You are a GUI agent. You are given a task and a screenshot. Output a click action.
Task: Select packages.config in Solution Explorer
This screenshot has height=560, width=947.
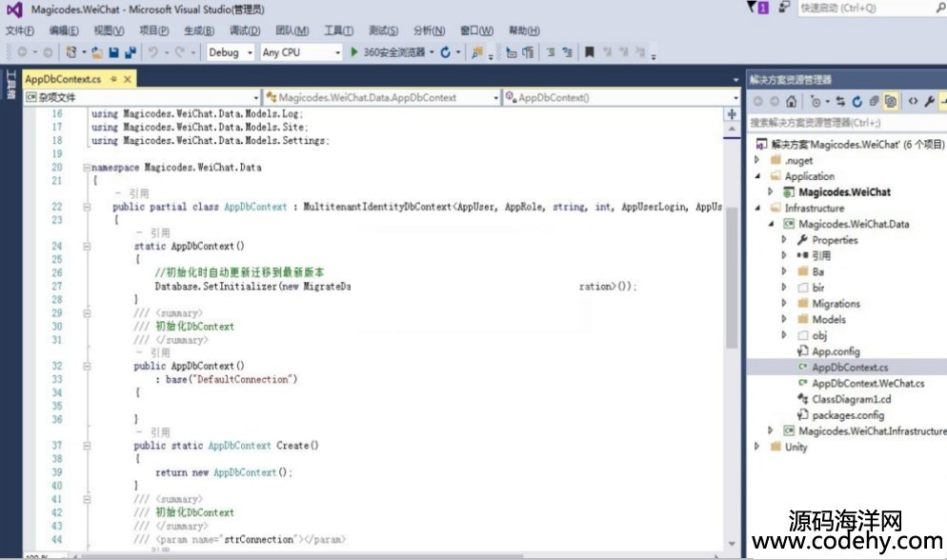tap(848, 415)
